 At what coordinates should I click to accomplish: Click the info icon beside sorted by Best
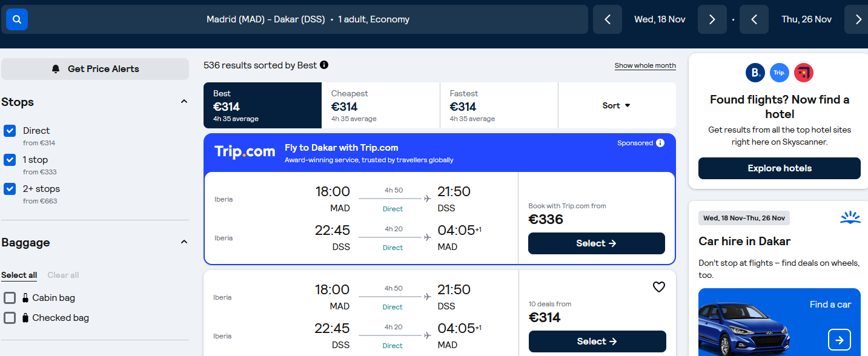(x=324, y=65)
